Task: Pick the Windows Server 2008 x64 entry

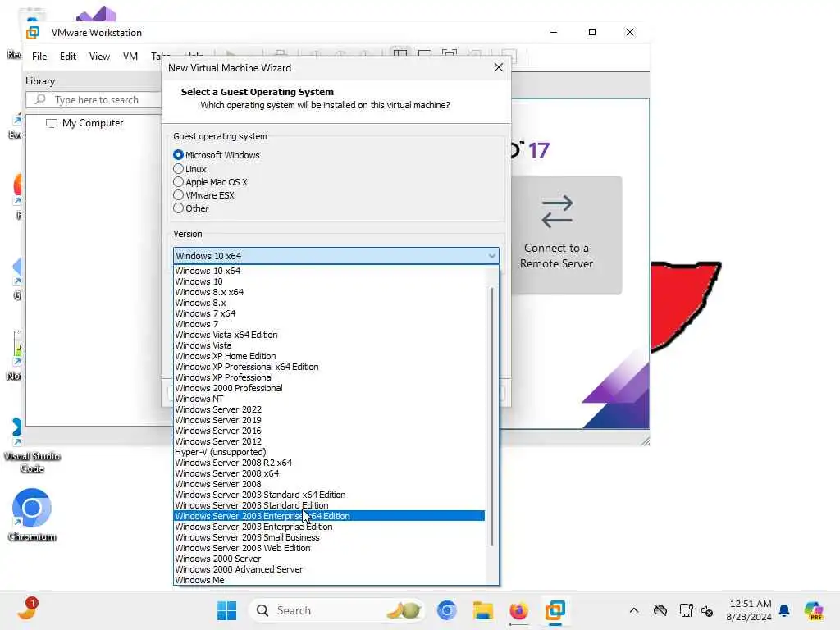Action: pos(330,473)
